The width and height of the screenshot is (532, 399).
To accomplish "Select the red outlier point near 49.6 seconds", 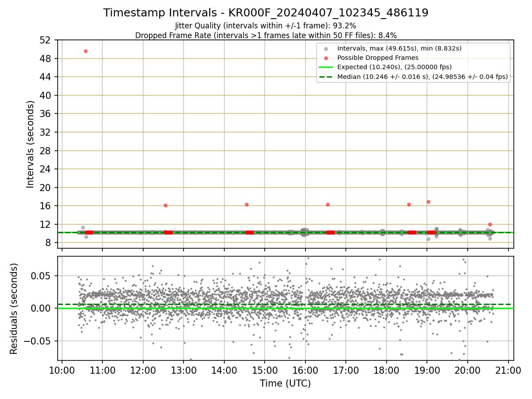I will click(x=86, y=51).
